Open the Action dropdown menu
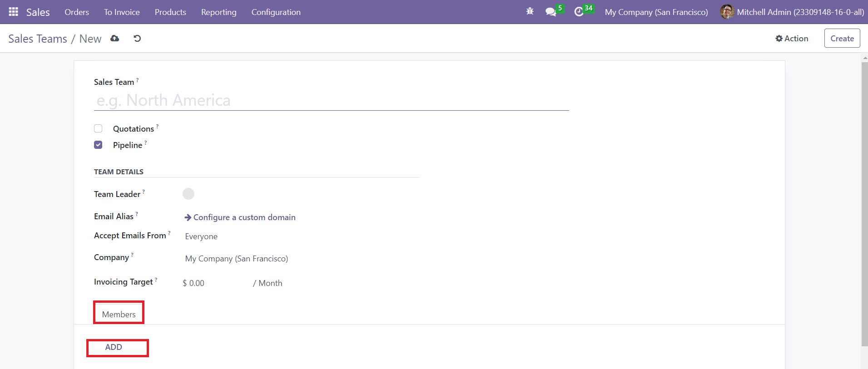This screenshot has height=369, width=868. point(792,39)
